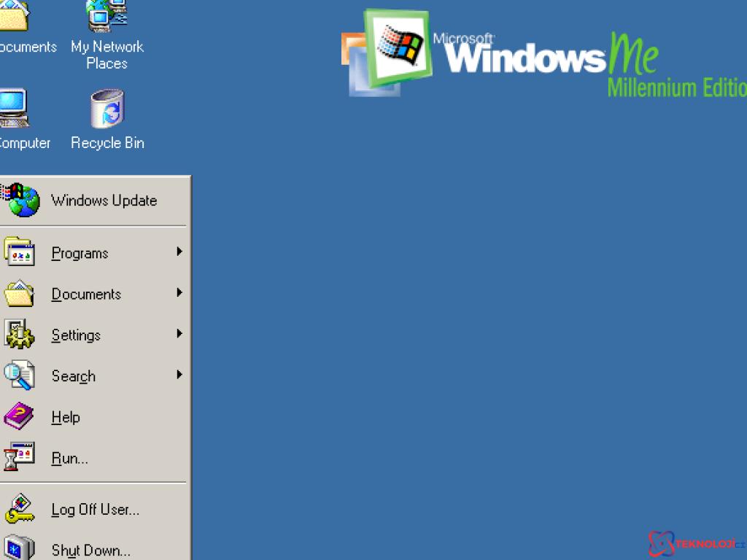Image resolution: width=747 pixels, height=560 pixels.
Task: Expand the Search submenu
Action: [x=179, y=375]
